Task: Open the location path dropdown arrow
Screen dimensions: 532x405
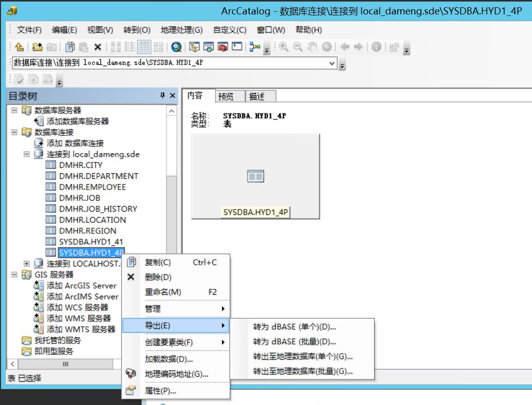Action: 332,63
